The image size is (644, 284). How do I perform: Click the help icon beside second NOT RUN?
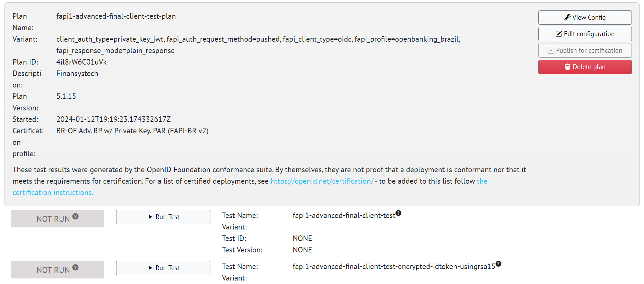[76, 267]
